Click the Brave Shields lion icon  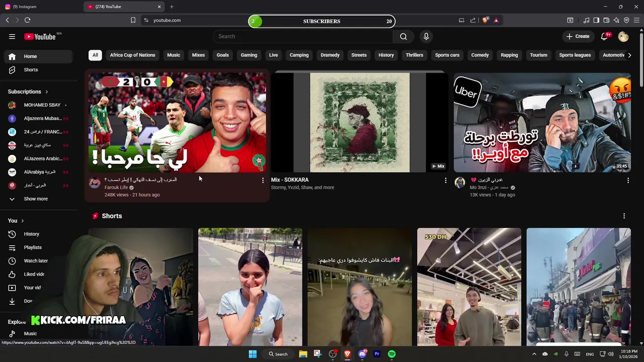[485, 20]
